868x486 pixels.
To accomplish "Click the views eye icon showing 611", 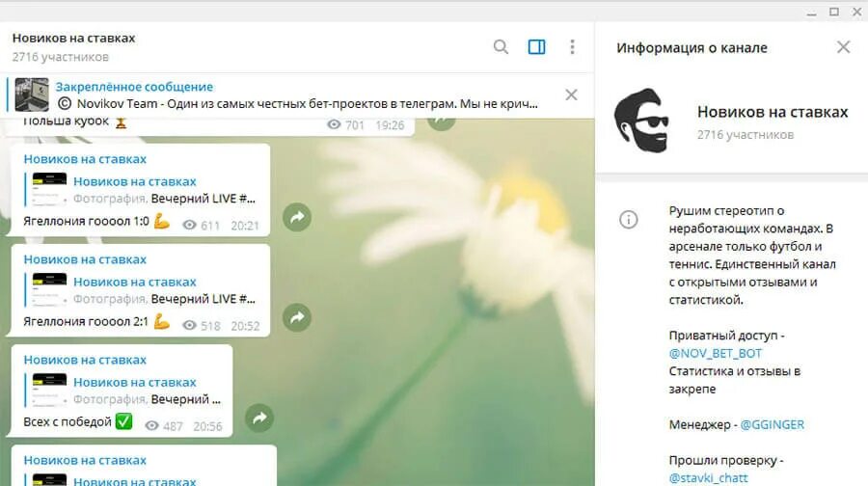I will [x=190, y=225].
